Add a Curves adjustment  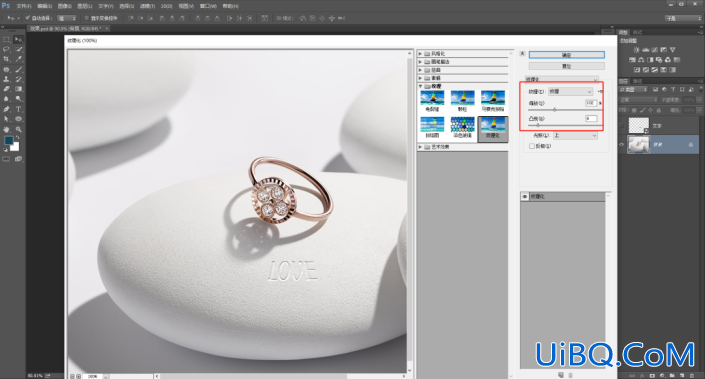click(655, 50)
